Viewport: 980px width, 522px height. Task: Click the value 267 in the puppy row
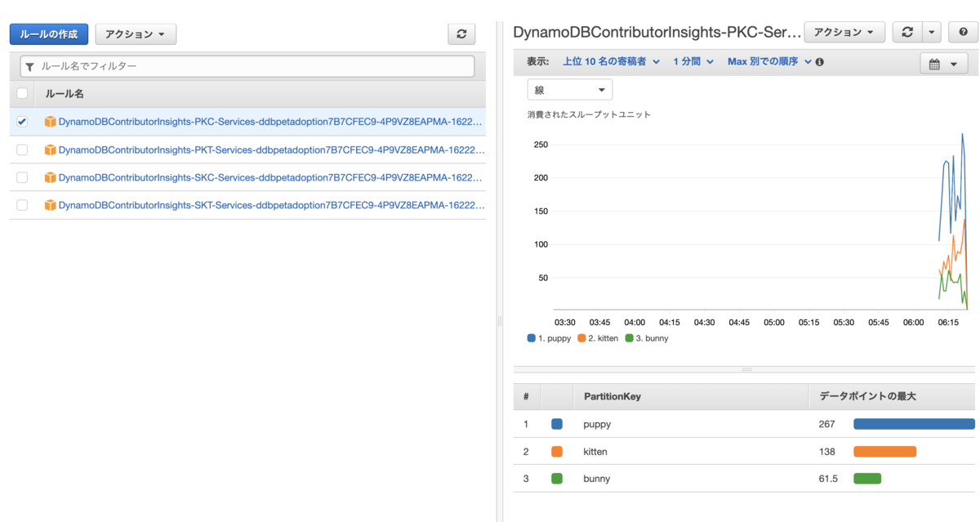pos(826,424)
